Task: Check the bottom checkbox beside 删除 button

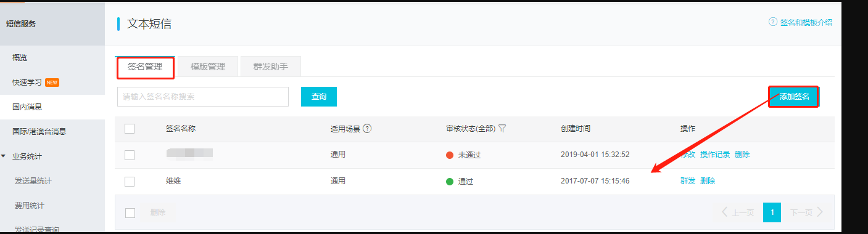Action: (x=130, y=212)
